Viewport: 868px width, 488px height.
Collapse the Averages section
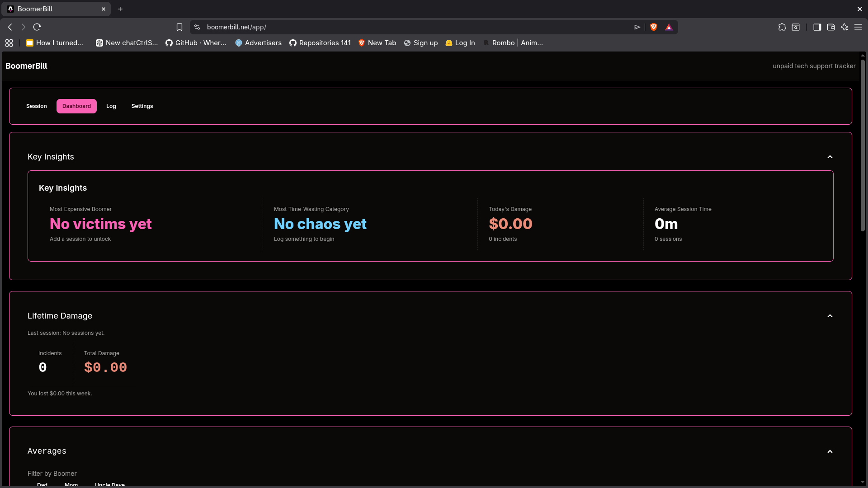pos(830,451)
